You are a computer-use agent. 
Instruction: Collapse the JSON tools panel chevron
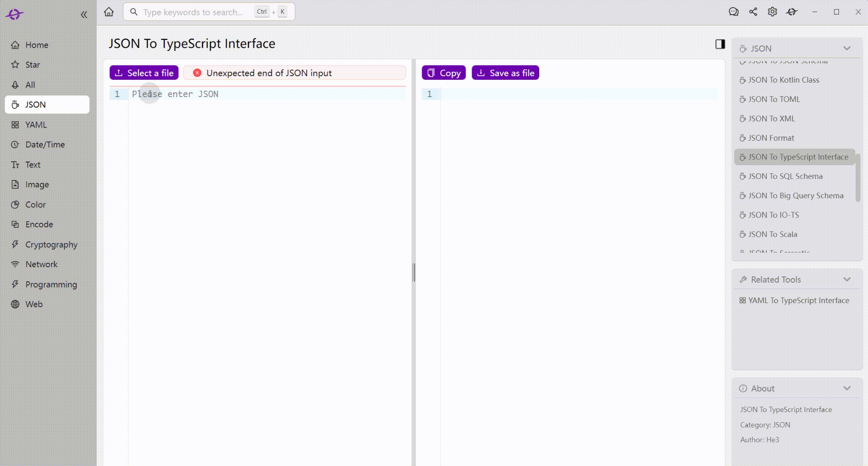click(847, 49)
